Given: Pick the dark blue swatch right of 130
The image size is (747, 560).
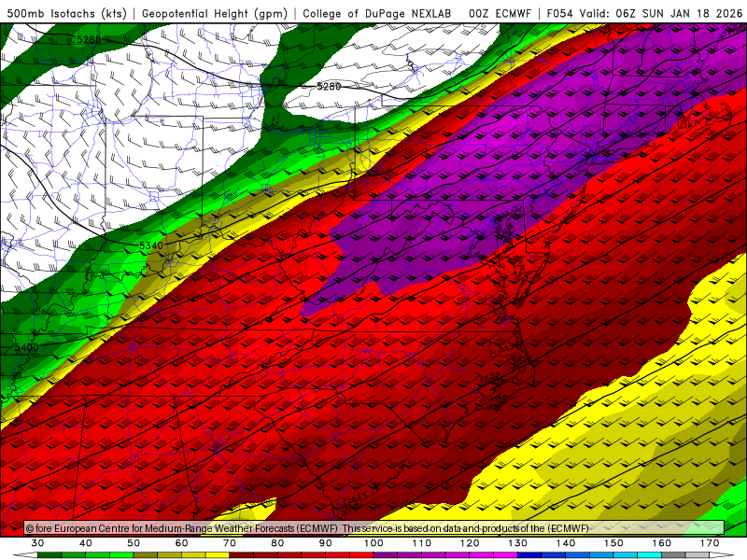Looking at the screenshot, I should pyautogui.click(x=529, y=555).
